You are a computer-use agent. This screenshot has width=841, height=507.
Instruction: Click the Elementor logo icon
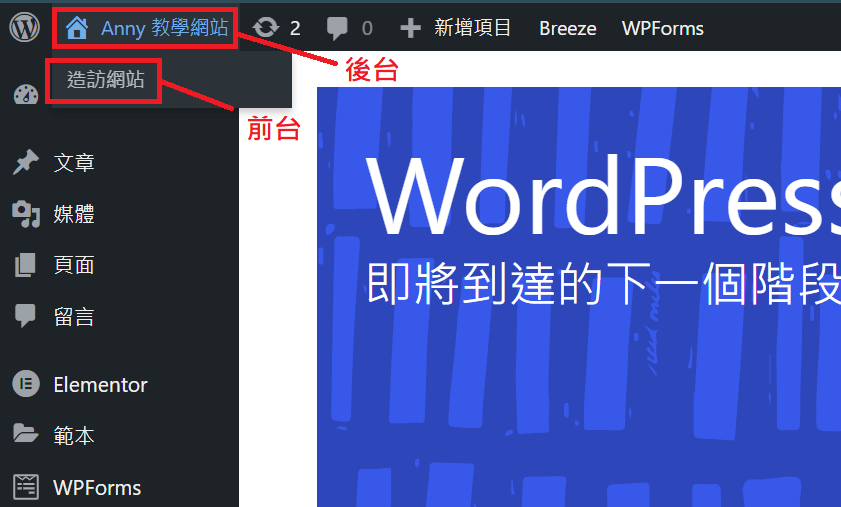point(26,384)
